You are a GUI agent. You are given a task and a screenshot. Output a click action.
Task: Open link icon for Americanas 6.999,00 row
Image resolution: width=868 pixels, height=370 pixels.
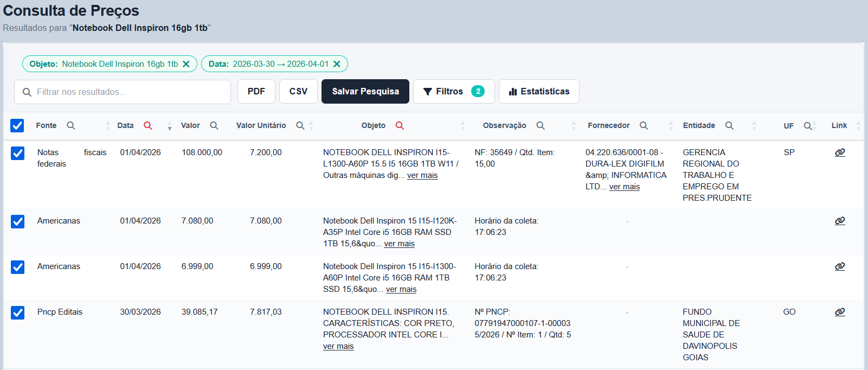coord(840,266)
